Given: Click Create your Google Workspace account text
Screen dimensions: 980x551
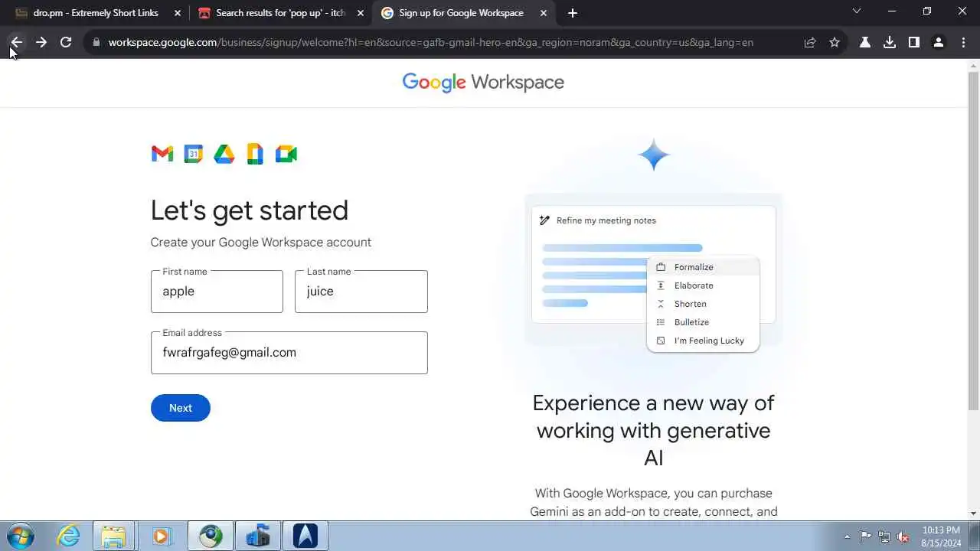Looking at the screenshot, I should pos(261,243).
